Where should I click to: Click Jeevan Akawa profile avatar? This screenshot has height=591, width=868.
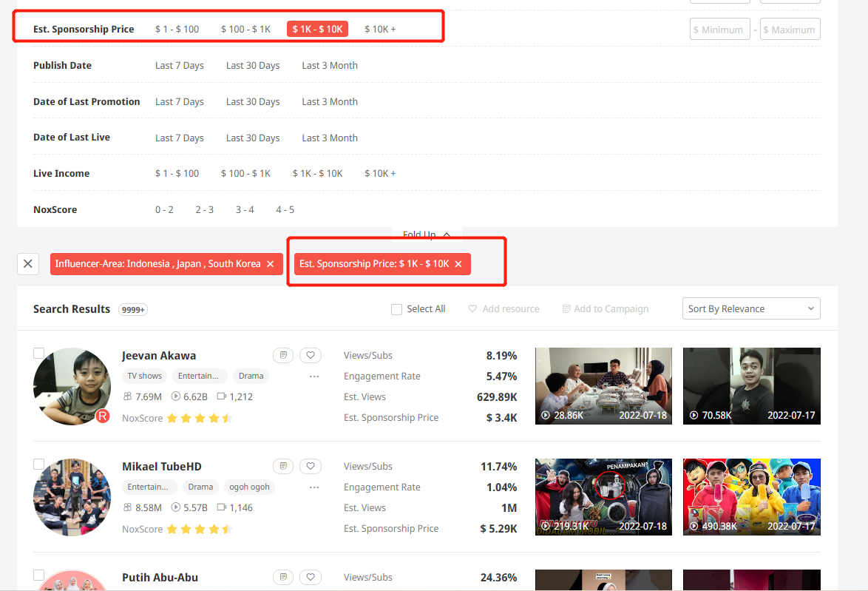click(x=72, y=386)
